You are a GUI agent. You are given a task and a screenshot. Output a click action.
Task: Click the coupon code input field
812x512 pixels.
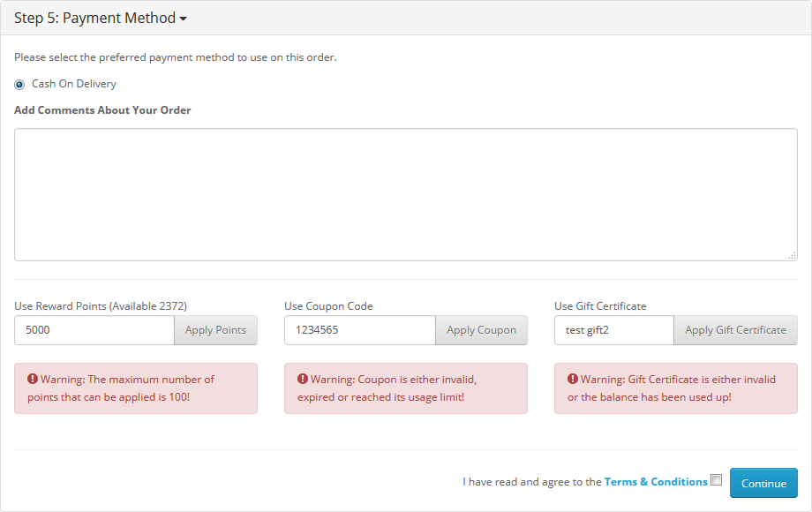[x=360, y=330]
